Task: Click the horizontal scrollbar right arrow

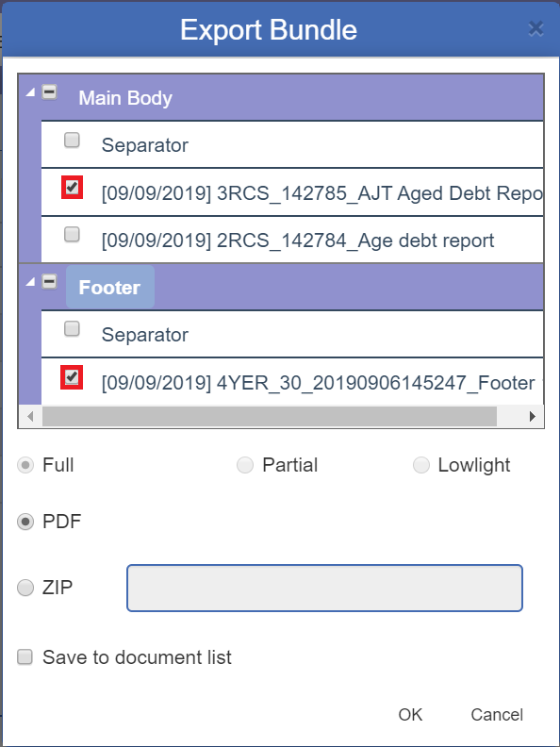Action: [x=533, y=416]
